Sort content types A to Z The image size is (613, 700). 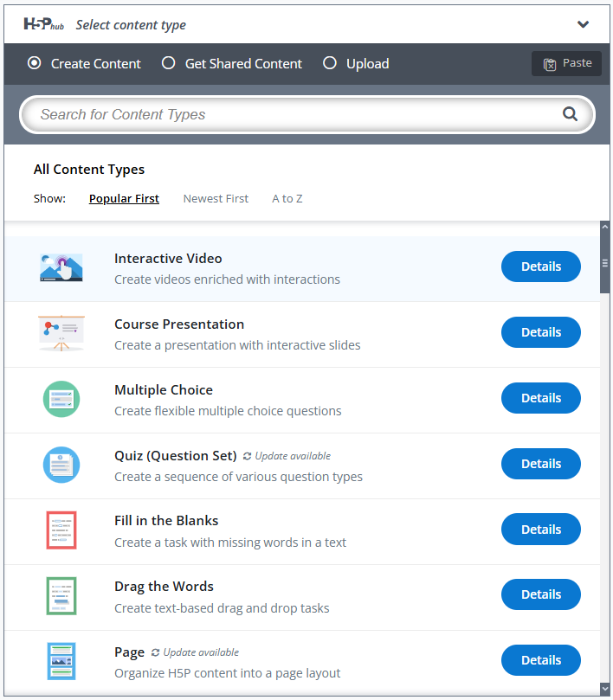(x=287, y=199)
